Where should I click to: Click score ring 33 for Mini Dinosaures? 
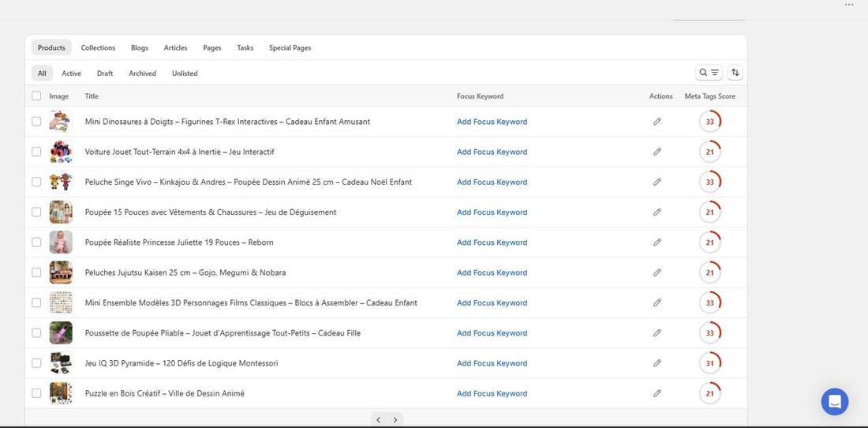click(x=709, y=122)
